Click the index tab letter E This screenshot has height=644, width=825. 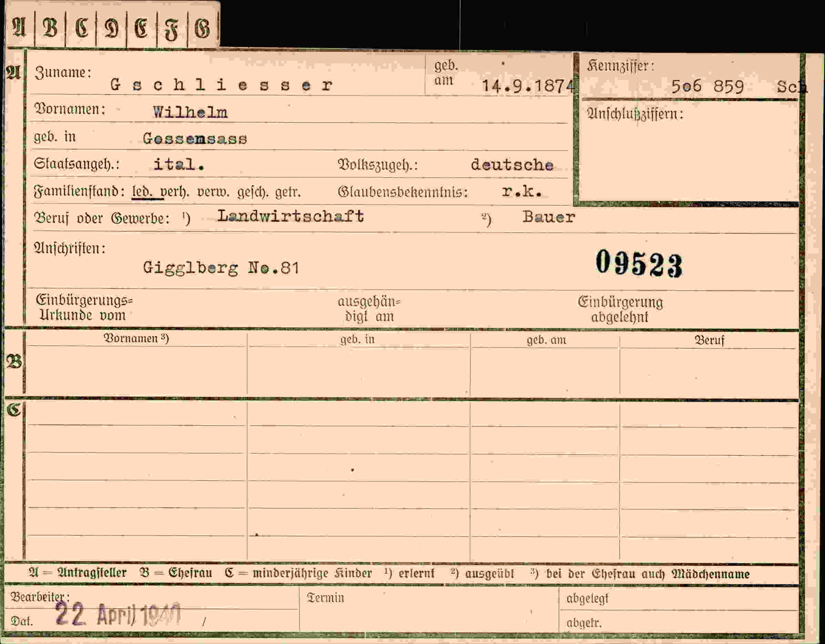(141, 28)
